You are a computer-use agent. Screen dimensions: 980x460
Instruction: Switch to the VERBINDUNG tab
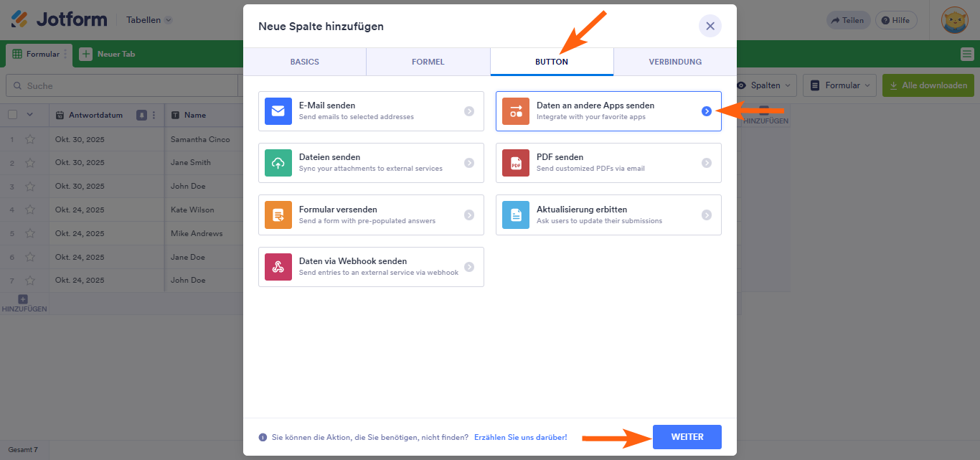(675, 62)
